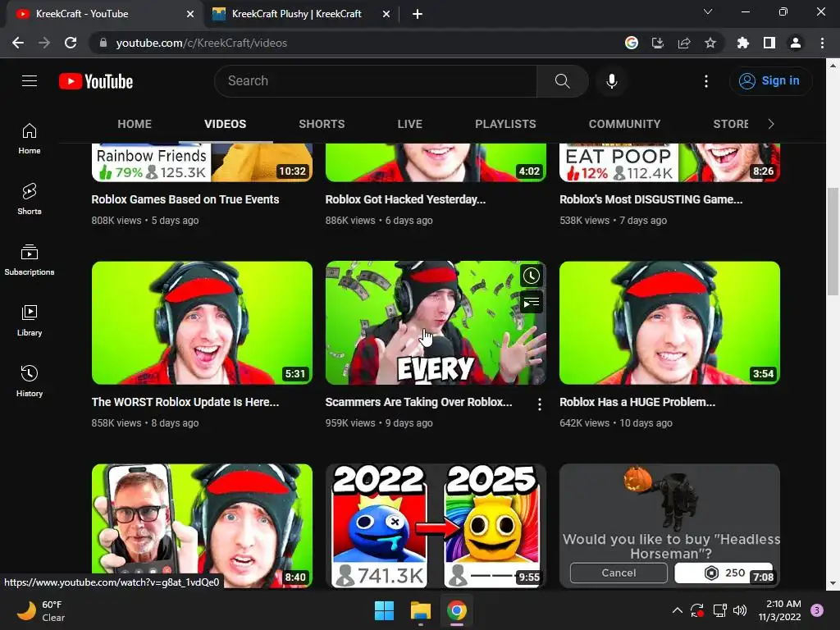Image resolution: width=840 pixels, height=630 pixels.
Task: Close the KreekCraft - YouTube tab
Action: [190, 14]
